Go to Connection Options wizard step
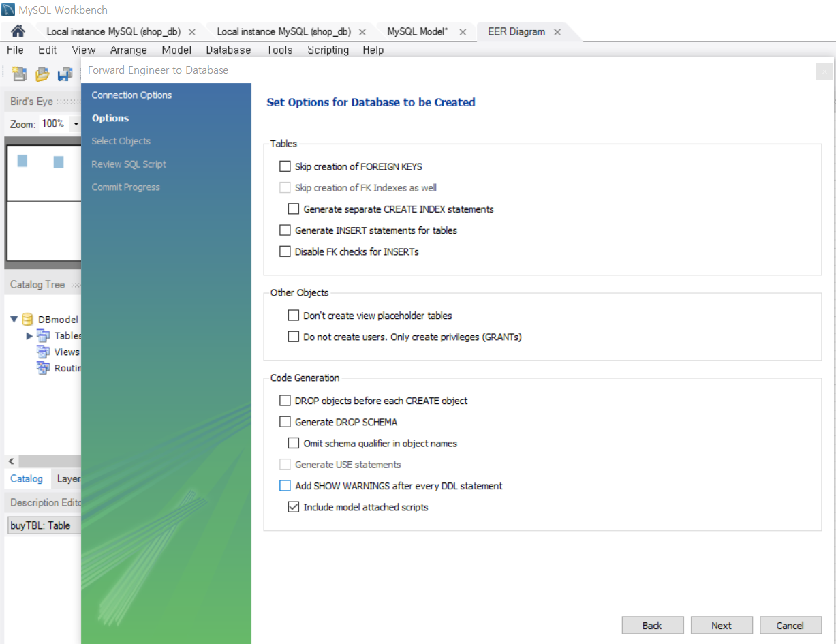The height and width of the screenshot is (644, 836). 132,95
